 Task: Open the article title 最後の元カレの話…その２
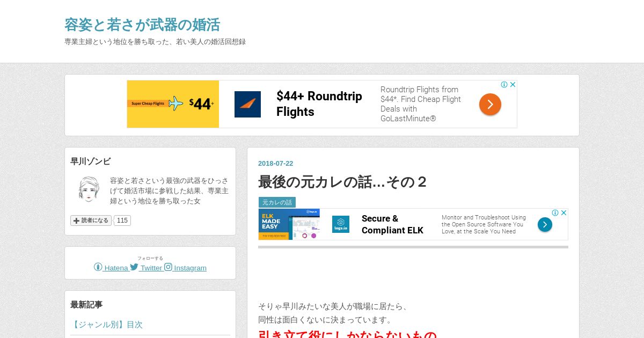342,182
